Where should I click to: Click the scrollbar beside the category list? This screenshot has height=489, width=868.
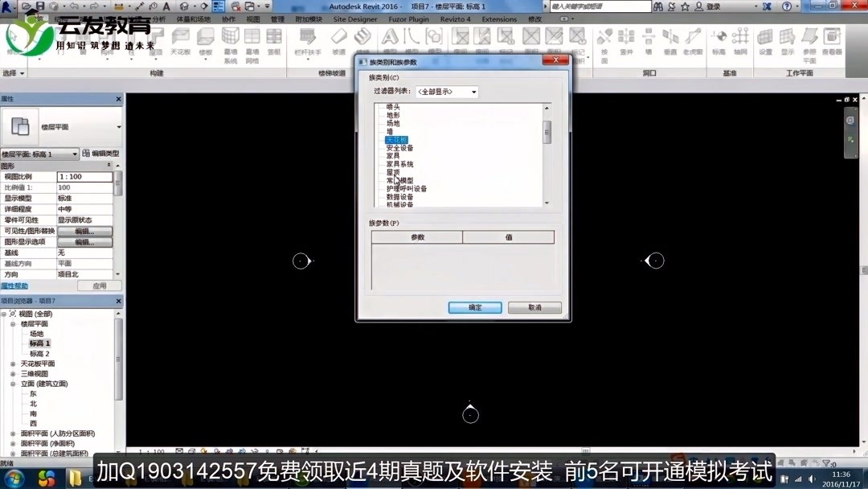point(547,133)
